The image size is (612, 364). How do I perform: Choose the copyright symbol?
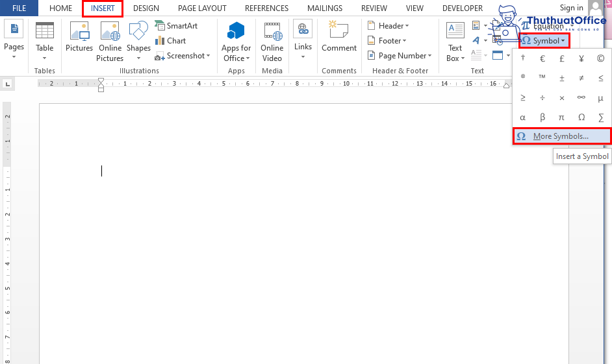pyautogui.click(x=600, y=58)
